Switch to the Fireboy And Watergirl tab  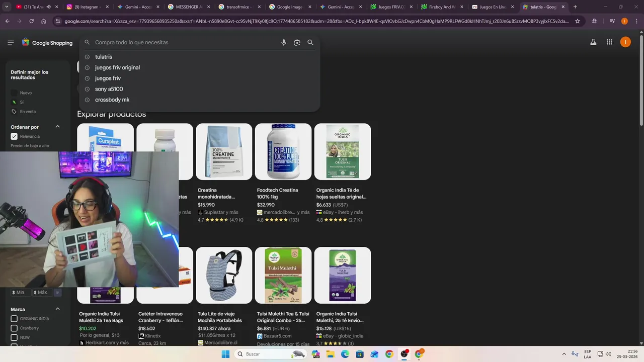(441, 7)
